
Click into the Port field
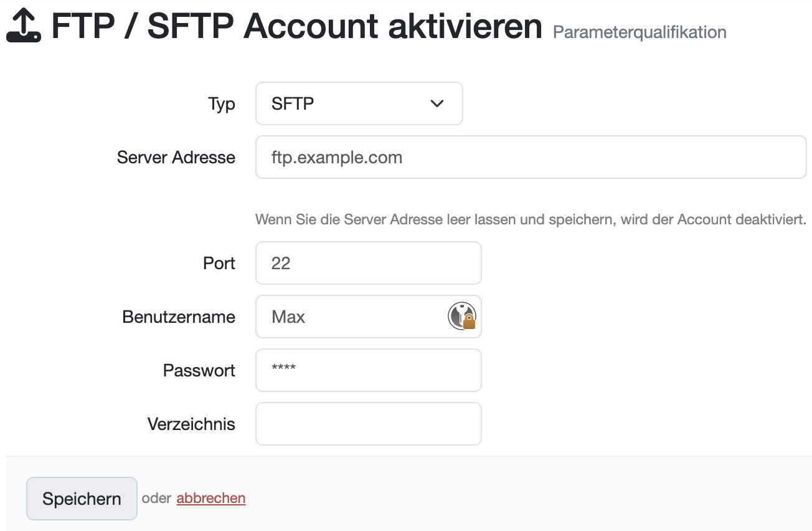point(368,263)
